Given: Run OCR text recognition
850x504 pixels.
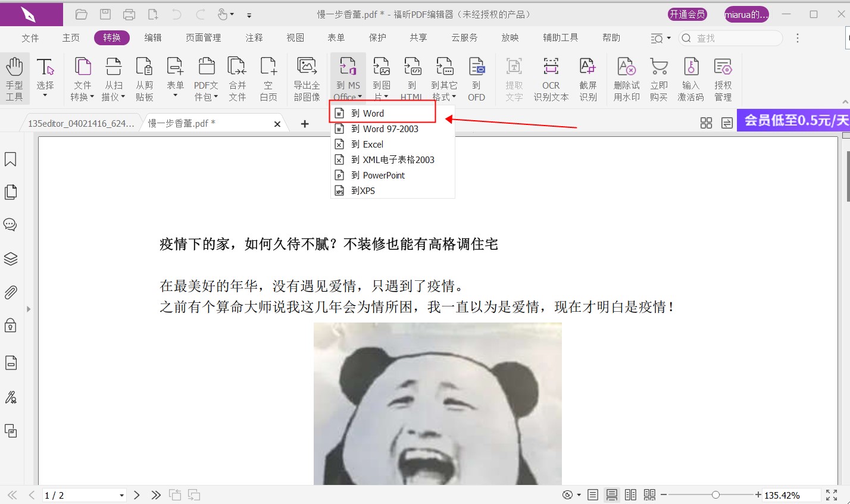Looking at the screenshot, I should (551, 77).
